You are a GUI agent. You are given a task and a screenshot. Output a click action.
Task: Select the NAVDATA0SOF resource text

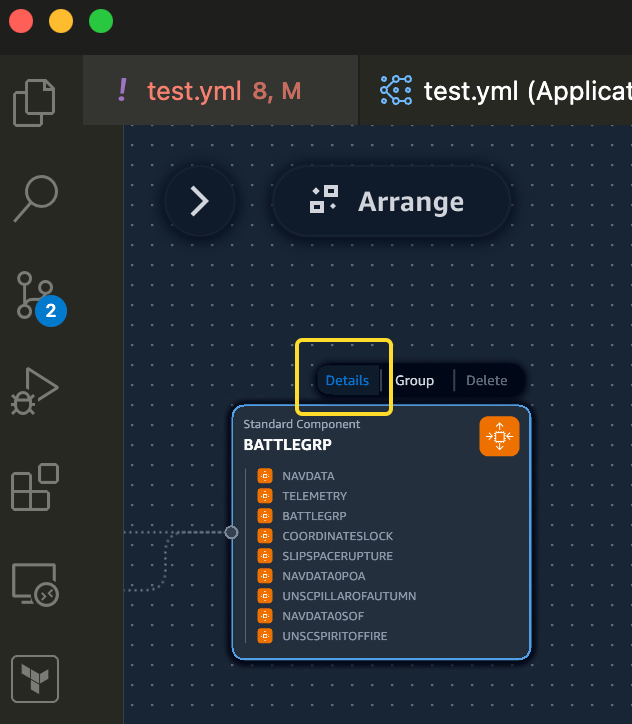(323, 616)
